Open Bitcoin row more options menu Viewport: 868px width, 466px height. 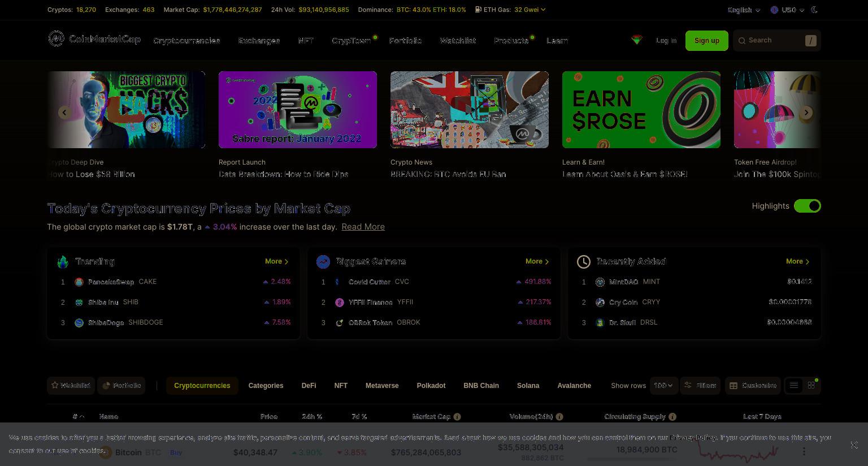(804, 451)
